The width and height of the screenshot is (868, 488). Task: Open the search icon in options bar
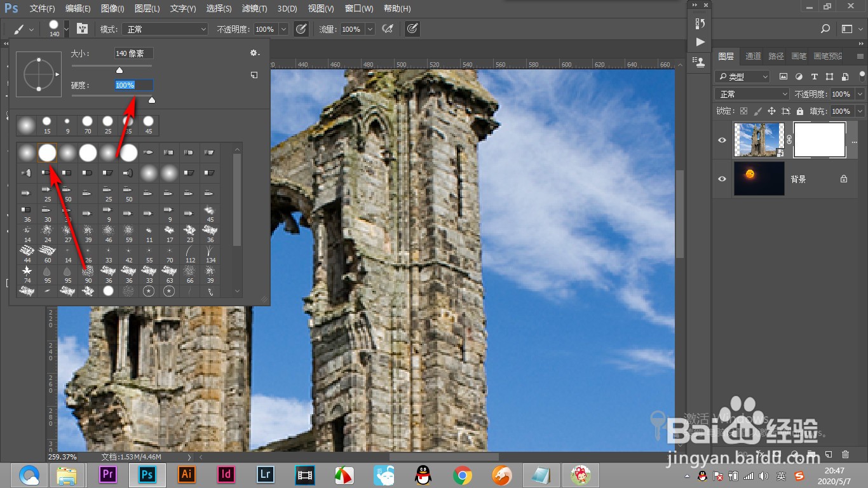tap(825, 29)
